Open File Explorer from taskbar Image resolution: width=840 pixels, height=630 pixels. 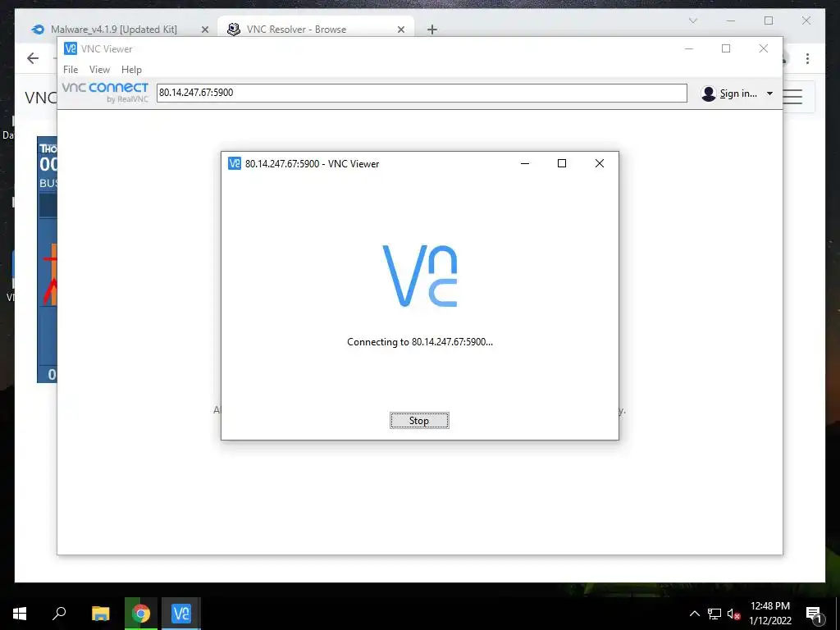click(x=100, y=614)
